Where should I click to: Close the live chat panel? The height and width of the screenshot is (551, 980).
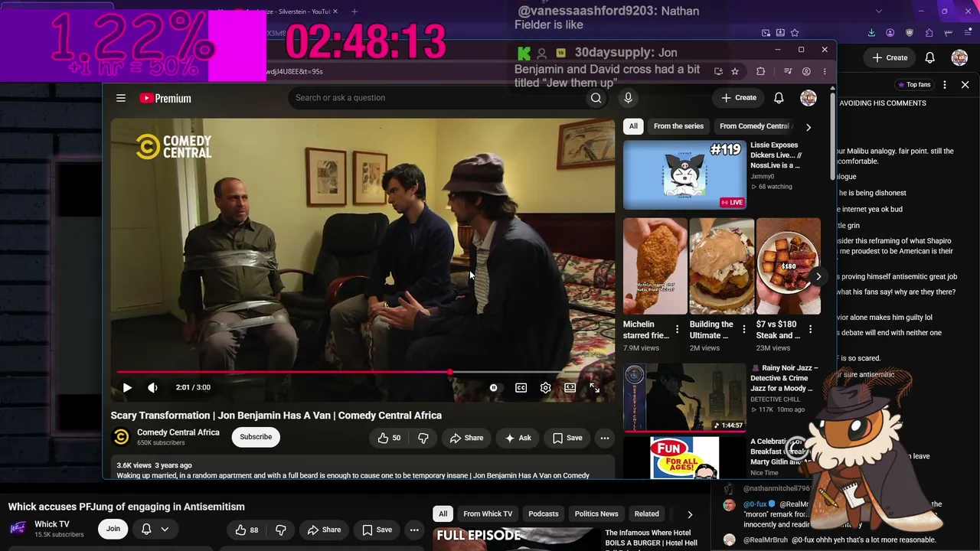965,85
